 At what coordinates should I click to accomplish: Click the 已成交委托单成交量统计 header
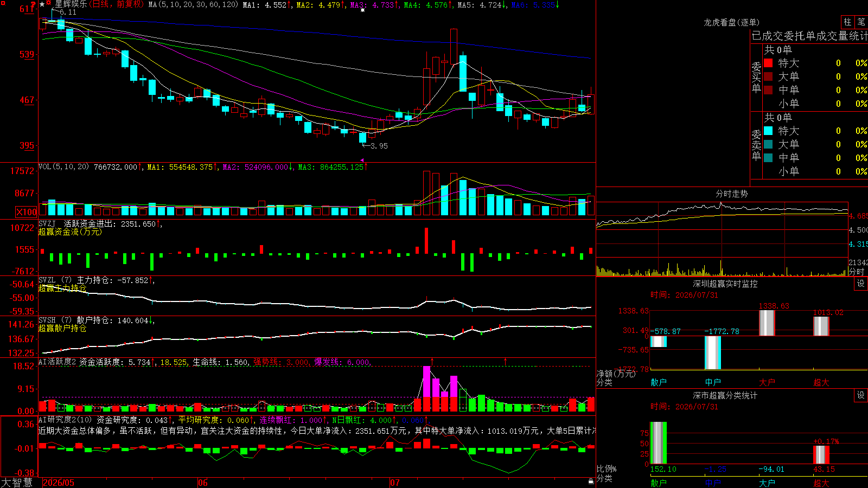point(809,36)
